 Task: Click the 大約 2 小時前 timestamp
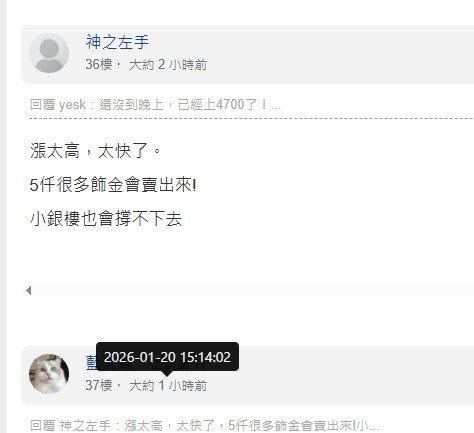pos(168,64)
